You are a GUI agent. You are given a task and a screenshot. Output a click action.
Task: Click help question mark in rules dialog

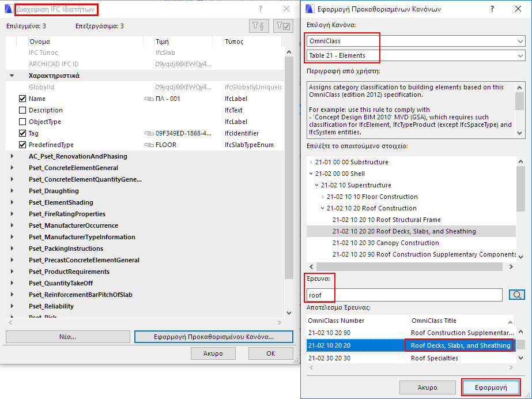point(492,9)
